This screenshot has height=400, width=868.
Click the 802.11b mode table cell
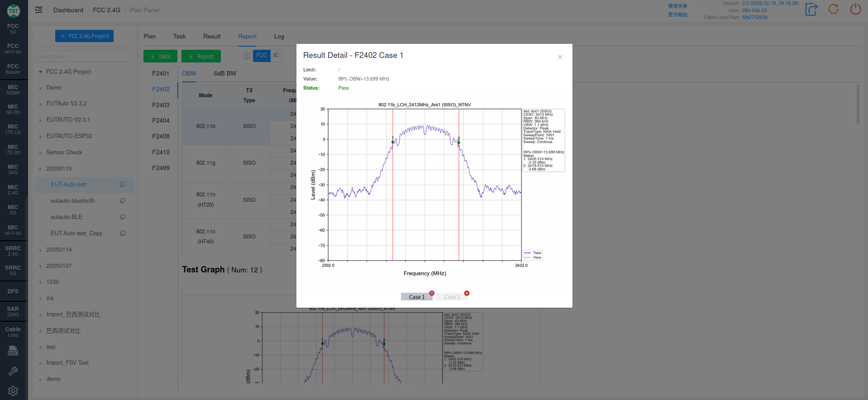pyautogui.click(x=205, y=127)
